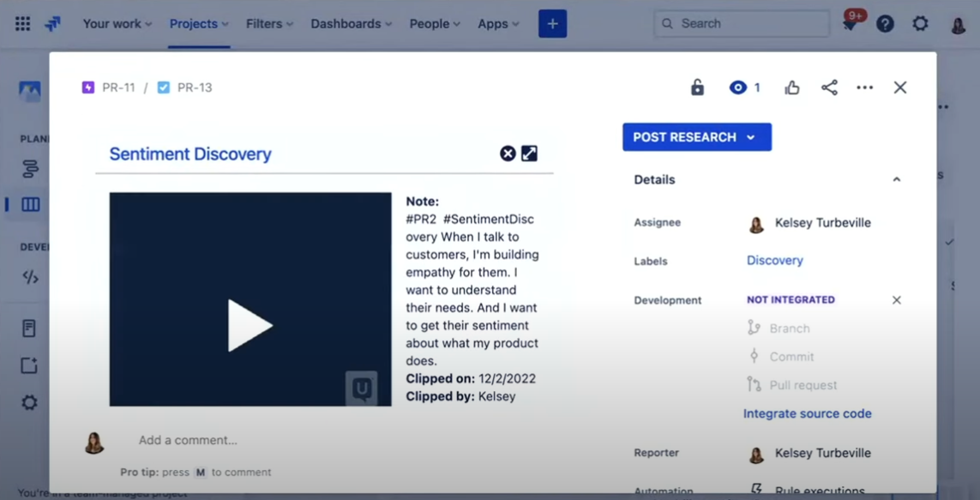Click the blue Create plus button
This screenshot has width=980, height=500.
click(552, 24)
